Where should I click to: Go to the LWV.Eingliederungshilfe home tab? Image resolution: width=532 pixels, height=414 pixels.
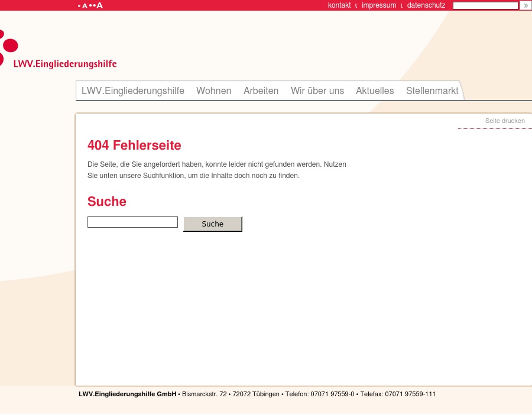coord(133,90)
